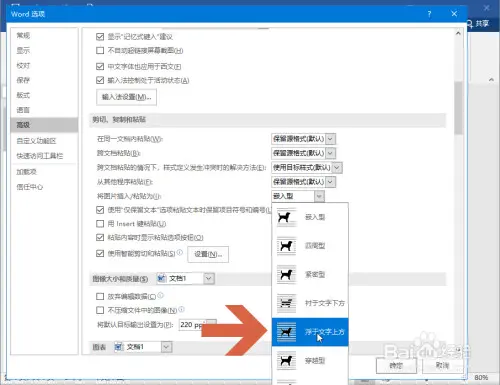Click the 80% zoom level in Word
500x385 pixels.
[x=481, y=378]
